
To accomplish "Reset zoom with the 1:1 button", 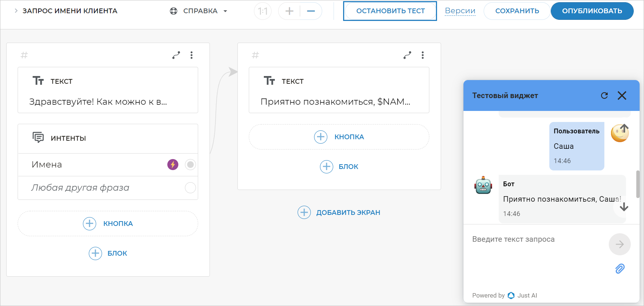I will (x=263, y=11).
